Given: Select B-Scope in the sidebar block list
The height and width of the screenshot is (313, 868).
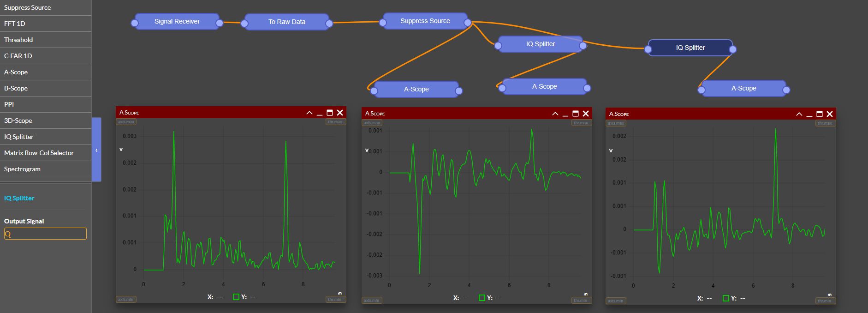Looking at the screenshot, I should click(x=46, y=88).
